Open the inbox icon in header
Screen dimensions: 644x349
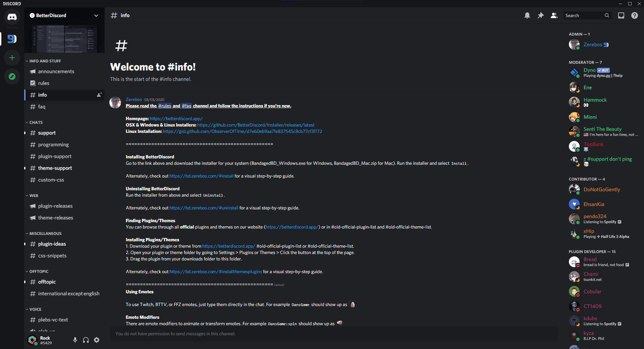point(621,15)
